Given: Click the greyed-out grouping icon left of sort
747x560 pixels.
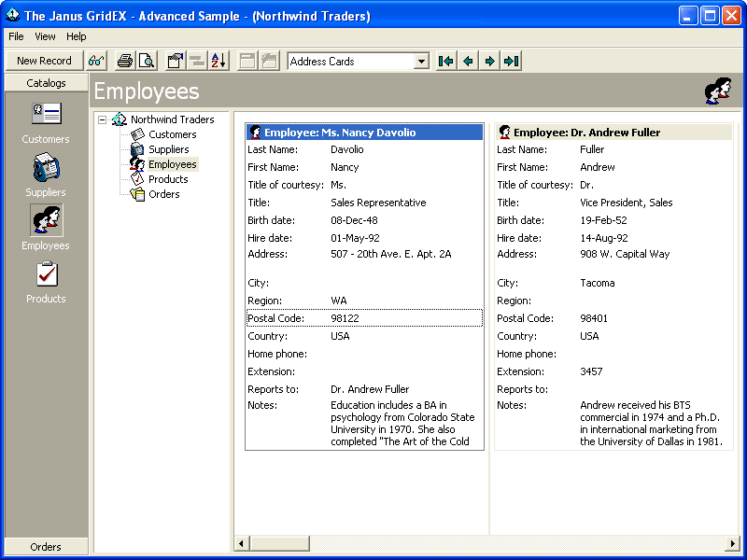Looking at the screenshot, I should click(197, 61).
